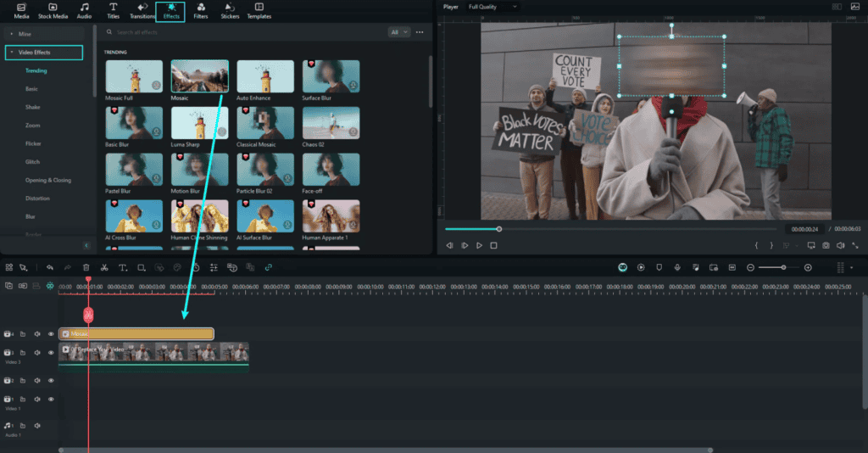Set mark in point with left brace
The width and height of the screenshot is (868, 453).
coord(756,245)
